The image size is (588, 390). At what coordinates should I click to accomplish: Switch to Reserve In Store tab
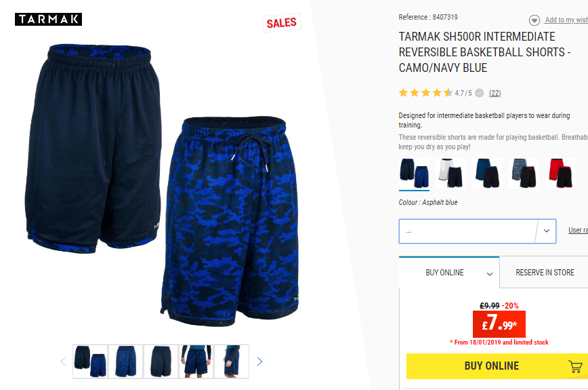pos(545,273)
